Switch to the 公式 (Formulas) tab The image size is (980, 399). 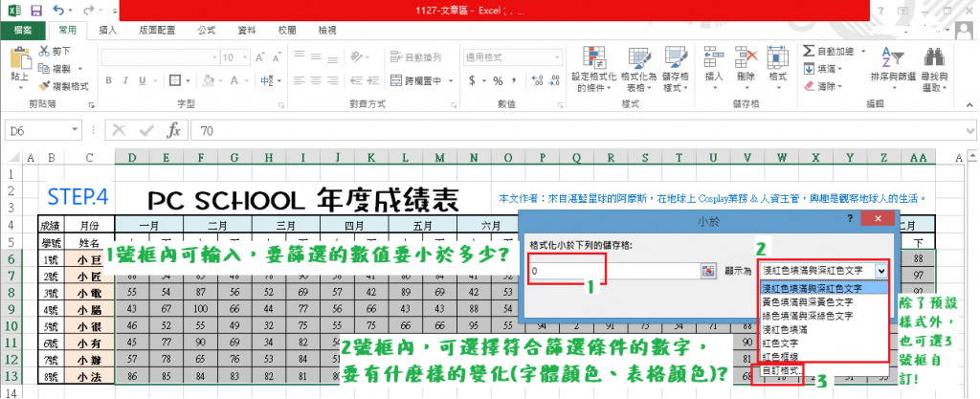pos(207,30)
